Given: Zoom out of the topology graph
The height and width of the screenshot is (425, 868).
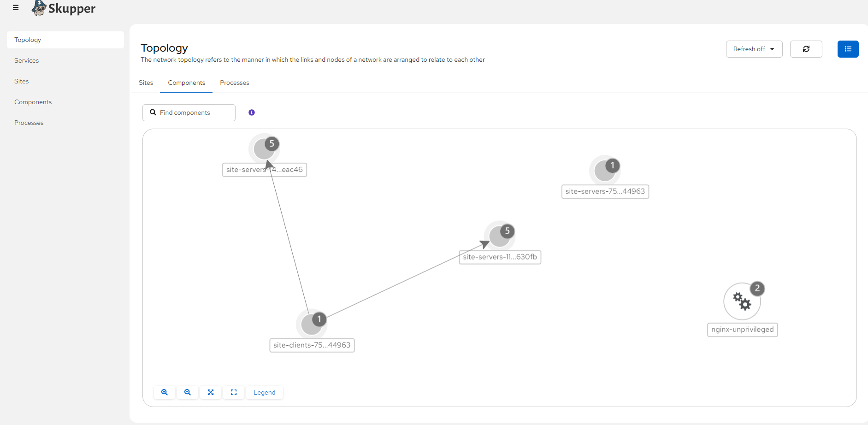Looking at the screenshot, I should [188, 392].
